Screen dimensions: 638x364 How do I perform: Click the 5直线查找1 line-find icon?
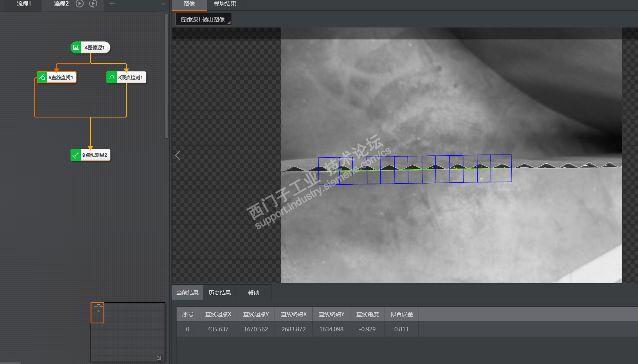[42, 77]
